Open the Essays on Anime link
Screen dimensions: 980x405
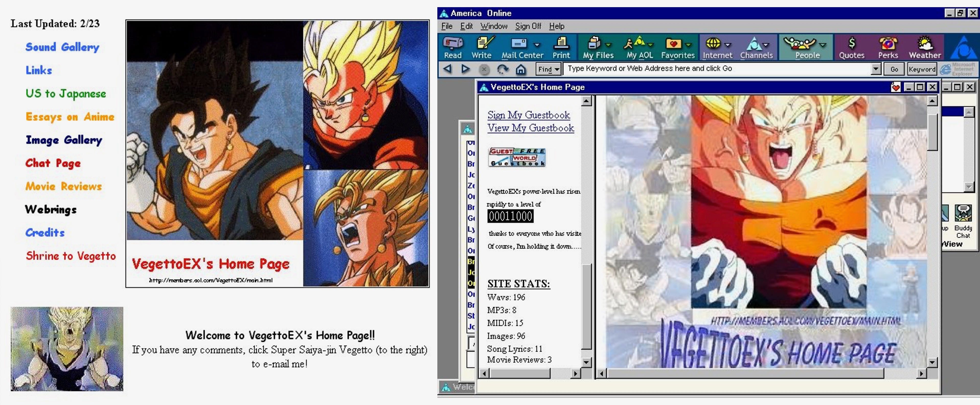click(70, 117)
